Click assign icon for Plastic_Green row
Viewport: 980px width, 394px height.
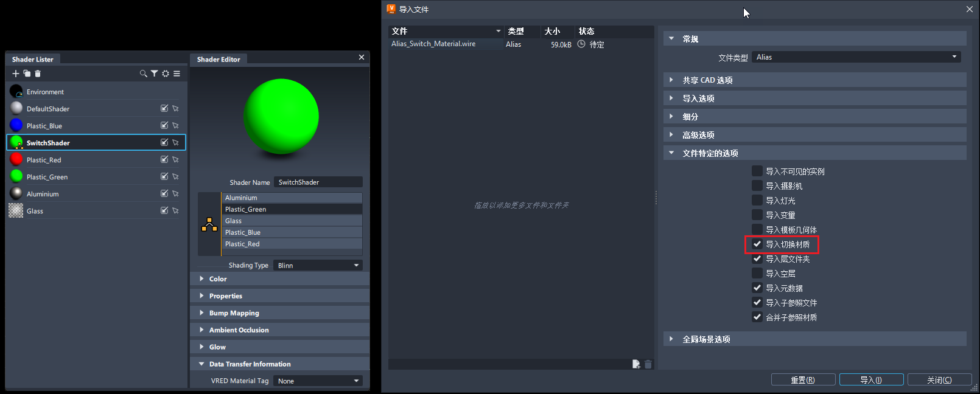coord(164,176)
